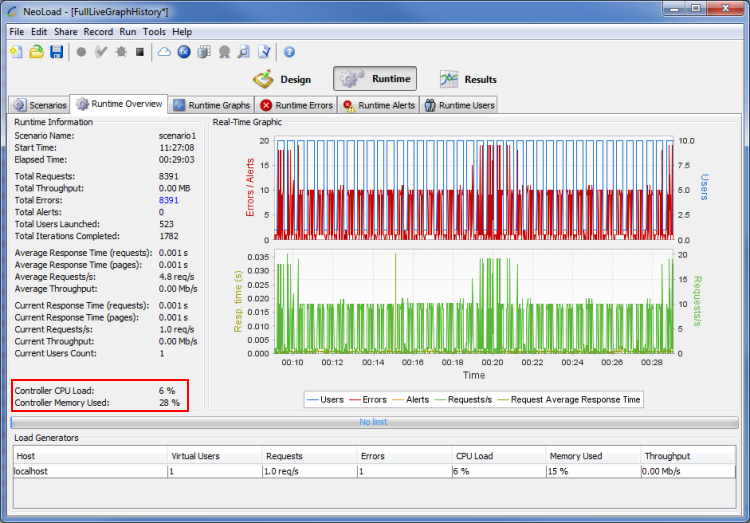Open the Tools menu
This screenshot has height=523, width=750.
(154, 32)
